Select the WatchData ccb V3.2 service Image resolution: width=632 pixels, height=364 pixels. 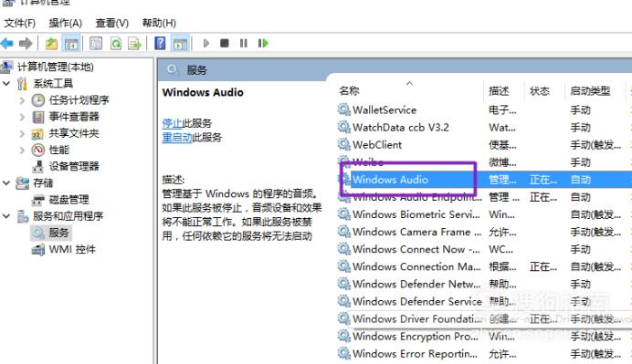click(484, 127)
